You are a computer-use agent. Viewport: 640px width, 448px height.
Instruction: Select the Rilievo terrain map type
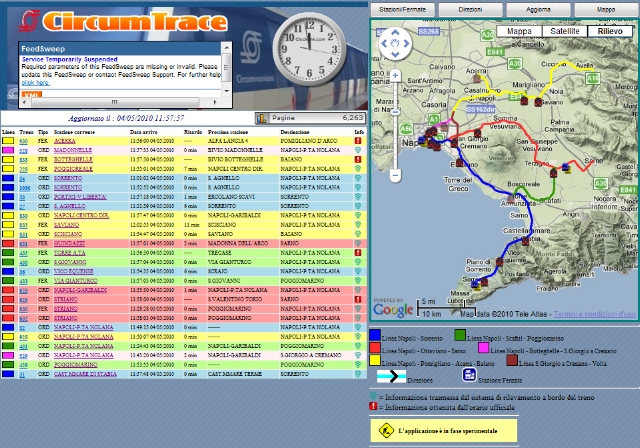pos(611,31)
